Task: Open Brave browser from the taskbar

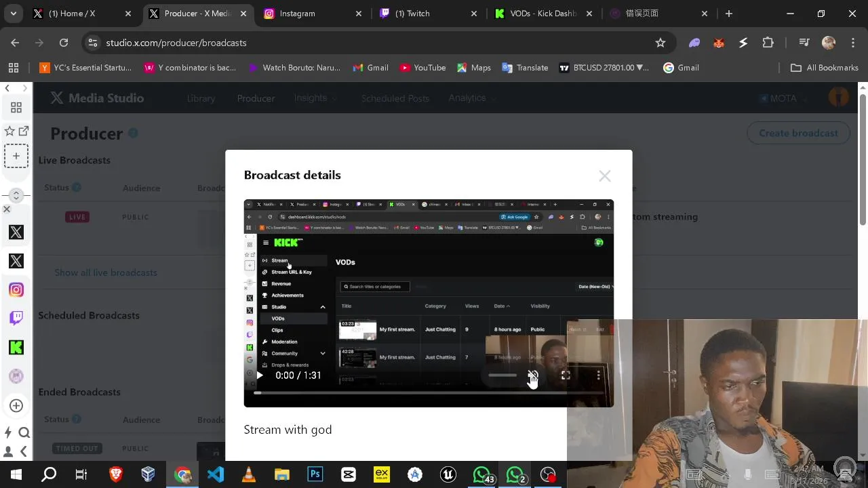Action: [115, 474]
